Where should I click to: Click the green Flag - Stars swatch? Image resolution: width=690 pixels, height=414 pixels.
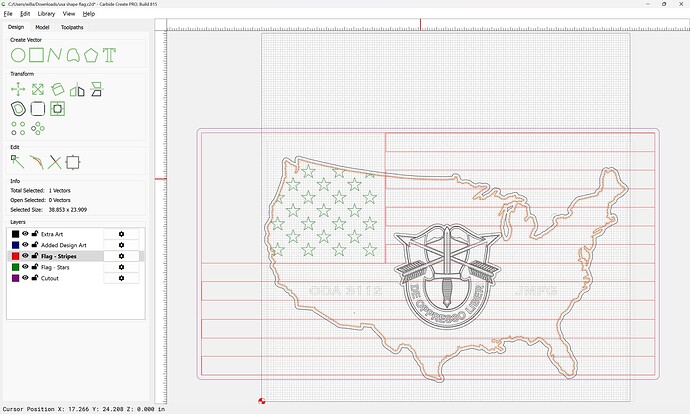15,267
